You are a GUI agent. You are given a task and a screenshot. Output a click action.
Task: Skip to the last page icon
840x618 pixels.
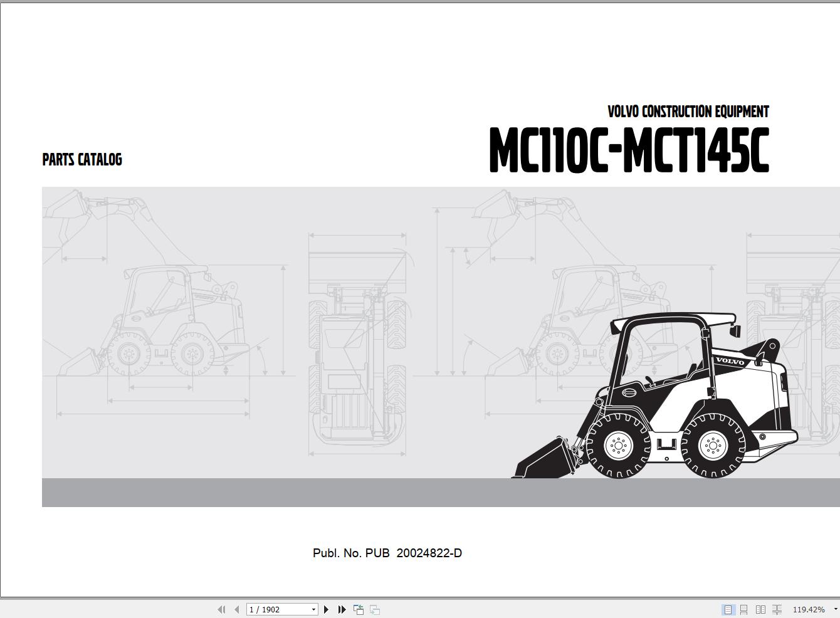(342, 609)
